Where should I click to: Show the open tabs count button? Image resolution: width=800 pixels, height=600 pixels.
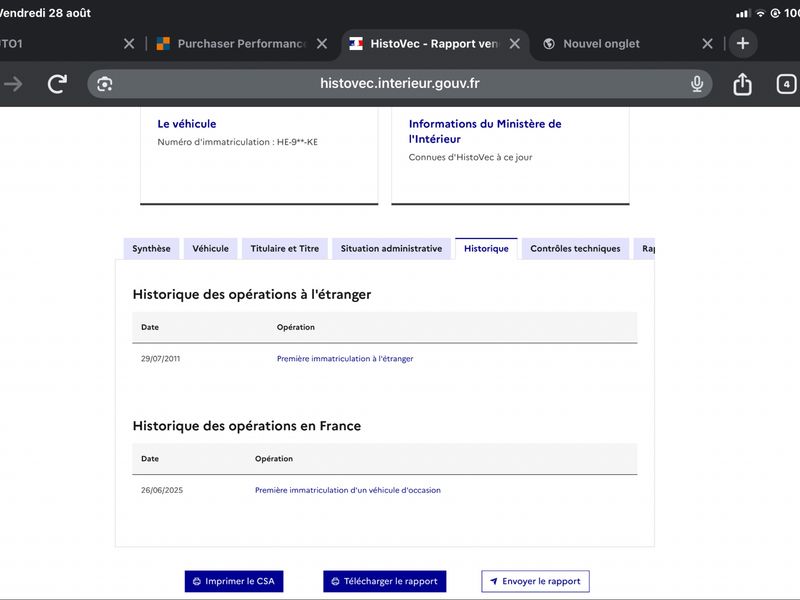click(x=786, y=84)
